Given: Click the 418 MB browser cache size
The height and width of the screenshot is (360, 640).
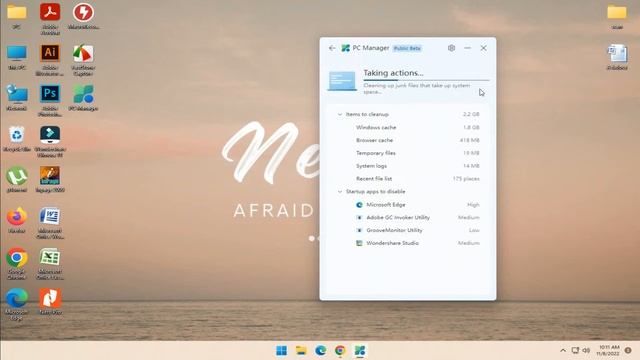Looking at the screenshot, I should click(469, 140).
